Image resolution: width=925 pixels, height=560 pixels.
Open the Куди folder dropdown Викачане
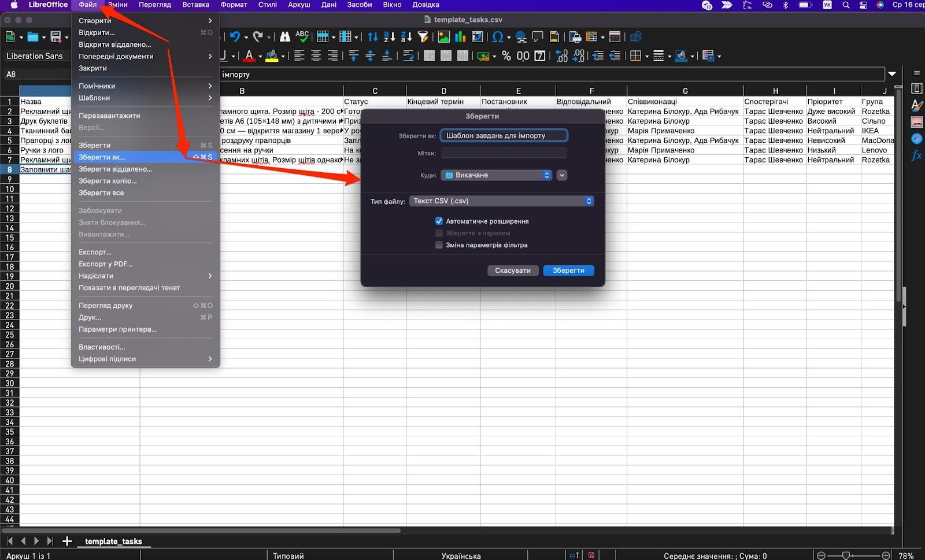[x=497, y=175]
